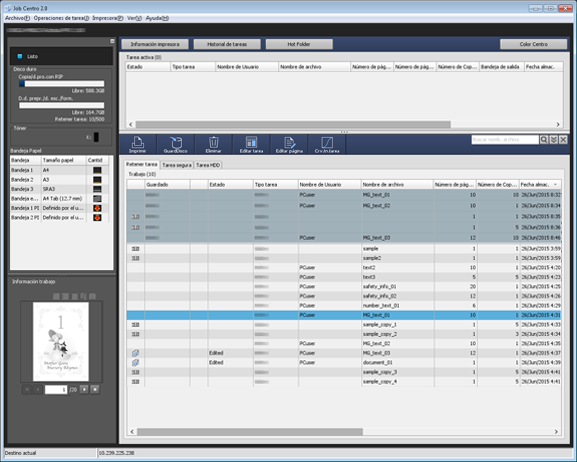Open Color Centro button
This screenshot has width=577, height=462.
533,44
